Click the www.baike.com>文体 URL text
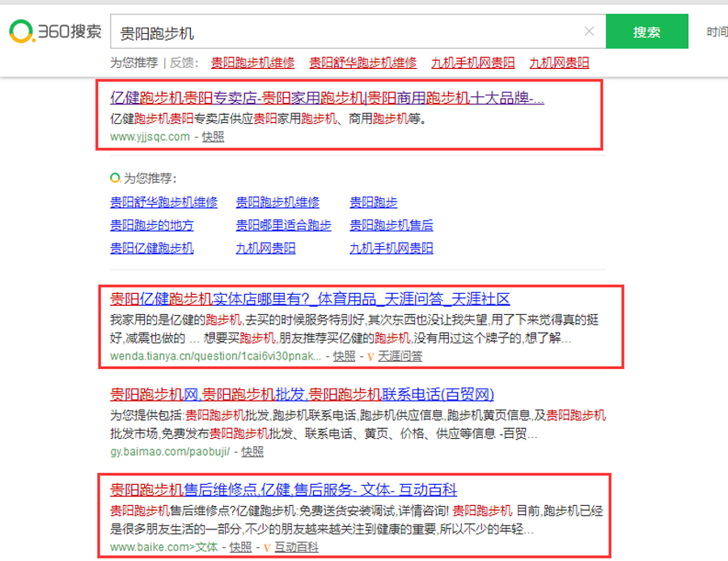The height and width of the screenshot is (561, 728). coord(164,547)
